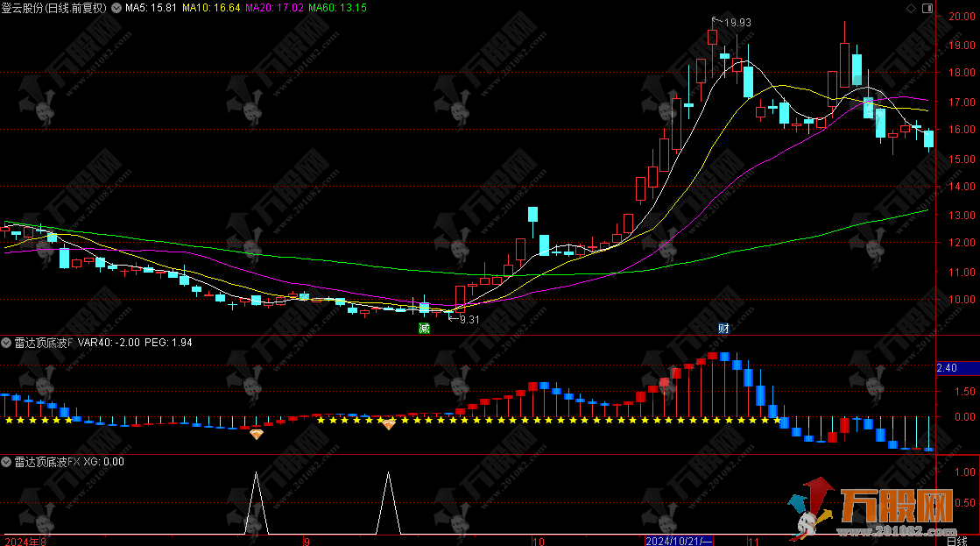This screenshot has height=546, width=980.
Task: Click the month 11 marker on time axis
Action: click(x=753, y=541)
